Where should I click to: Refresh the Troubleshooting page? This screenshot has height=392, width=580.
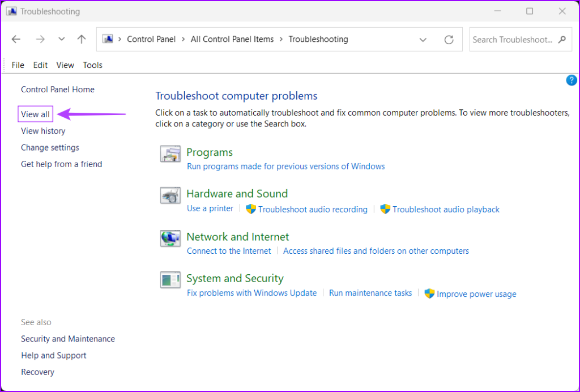point(449,40)
